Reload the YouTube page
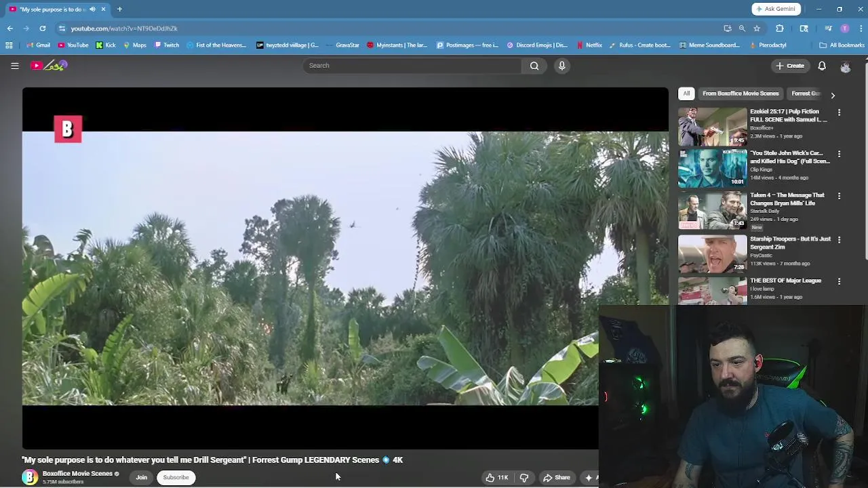The width and height of the screenshot is (868, 488). [x=42, y=28]
